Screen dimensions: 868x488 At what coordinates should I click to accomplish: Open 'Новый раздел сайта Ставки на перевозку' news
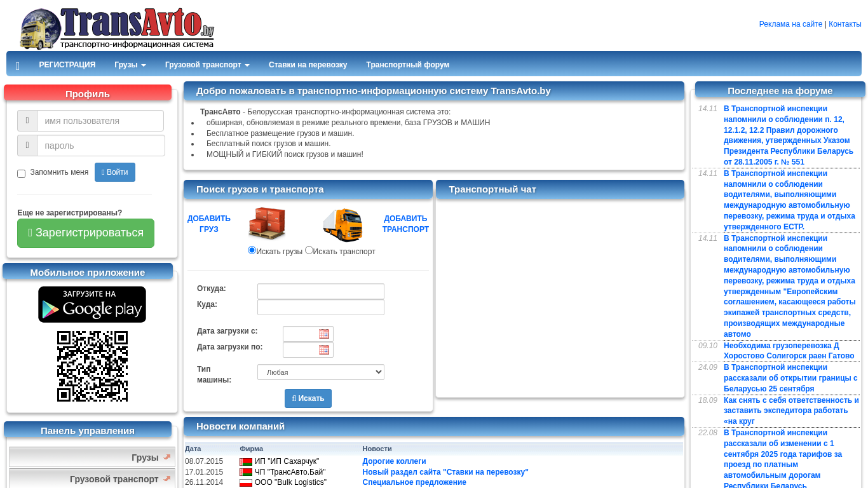[x=445, y=472]
